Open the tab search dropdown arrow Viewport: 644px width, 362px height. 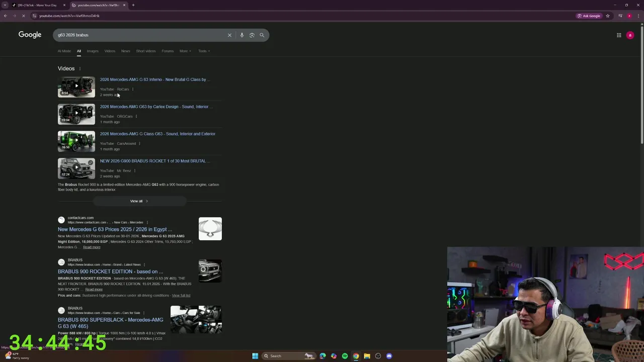[x=6, y=5]
